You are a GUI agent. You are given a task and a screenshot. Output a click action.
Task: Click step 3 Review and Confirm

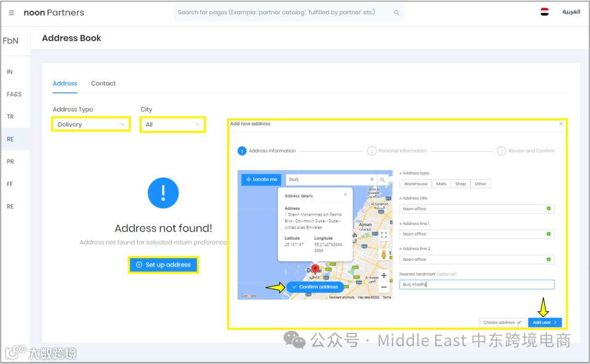[526, 151]
